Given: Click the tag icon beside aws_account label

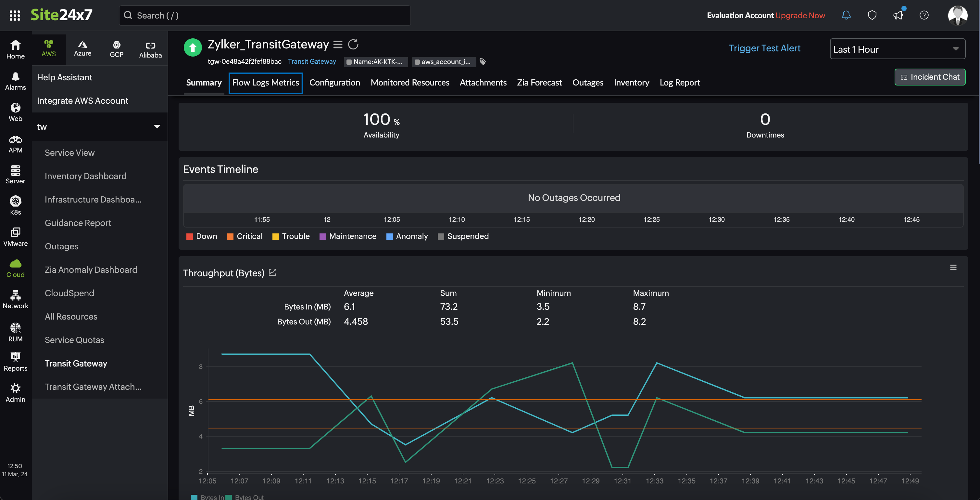Looking at the screenshot, I should 483,62.
